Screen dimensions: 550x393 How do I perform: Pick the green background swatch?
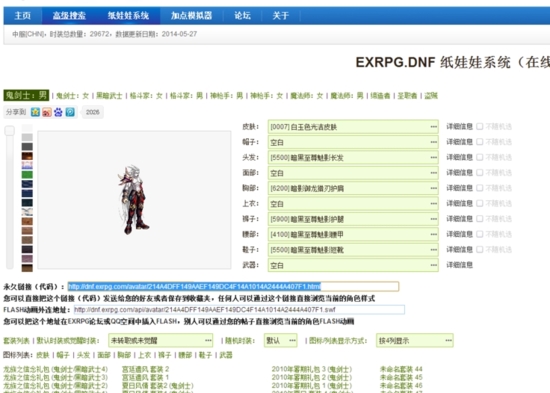click(x=27, y=174)
